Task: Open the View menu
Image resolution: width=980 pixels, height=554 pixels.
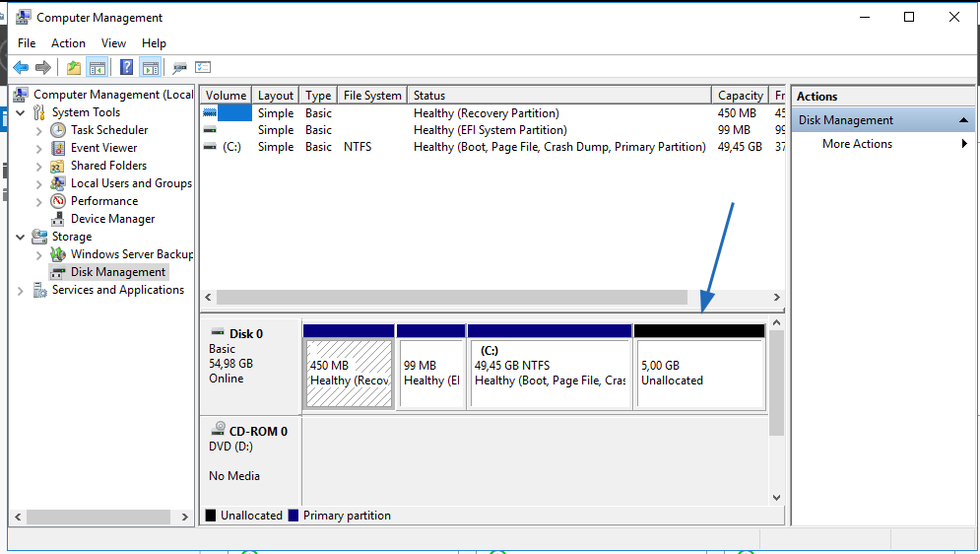Action: (x=113, y=43)
